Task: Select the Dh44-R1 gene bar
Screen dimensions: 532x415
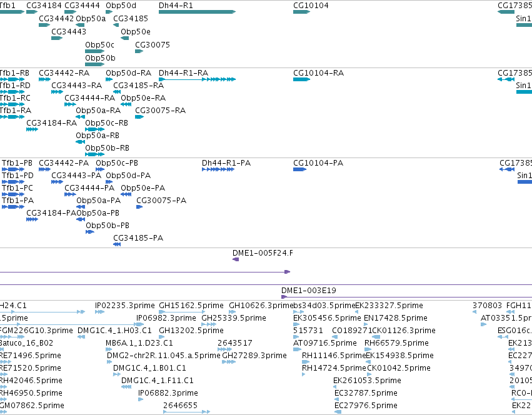Action: point(197,12)
